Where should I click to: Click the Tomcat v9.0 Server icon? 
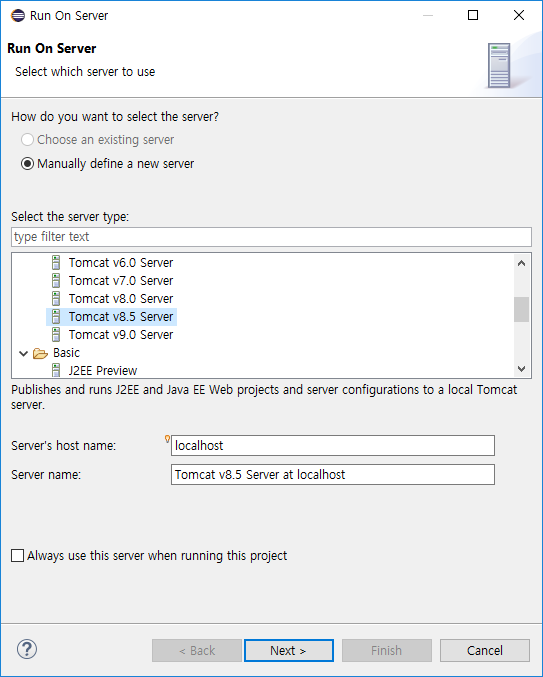56,335
